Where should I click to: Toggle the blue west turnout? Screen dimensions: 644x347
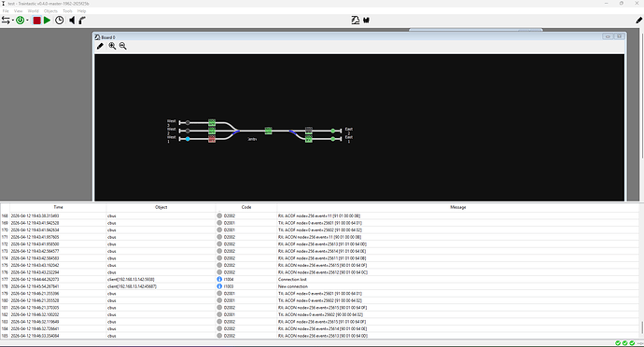coord(236,132)
